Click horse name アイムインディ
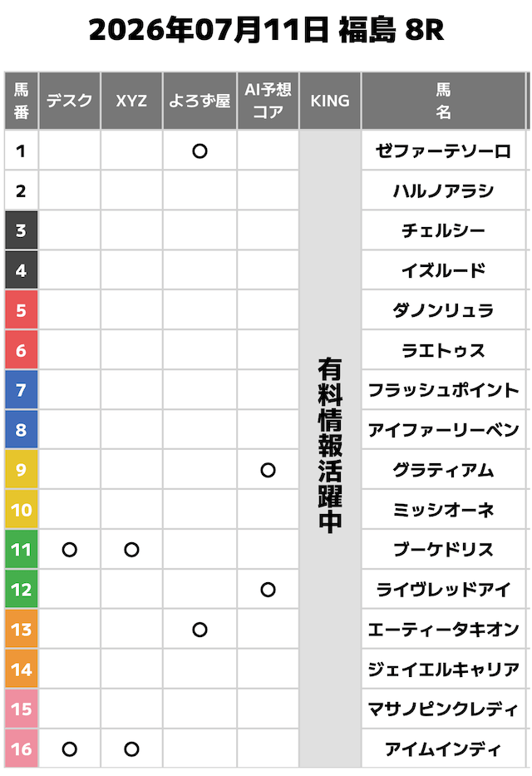The image size is (532, 776). pos(444,749)
